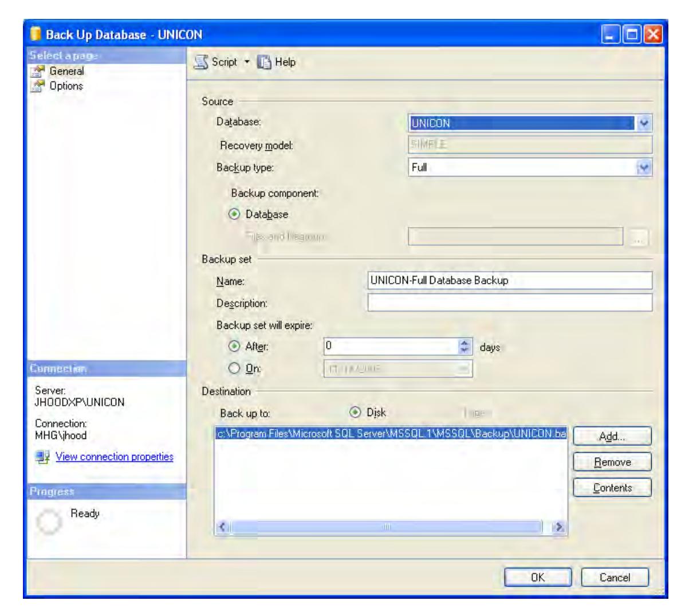The image size is (685, 616).
Task: Click the Ready progress indicator
Action: (49, 521)
